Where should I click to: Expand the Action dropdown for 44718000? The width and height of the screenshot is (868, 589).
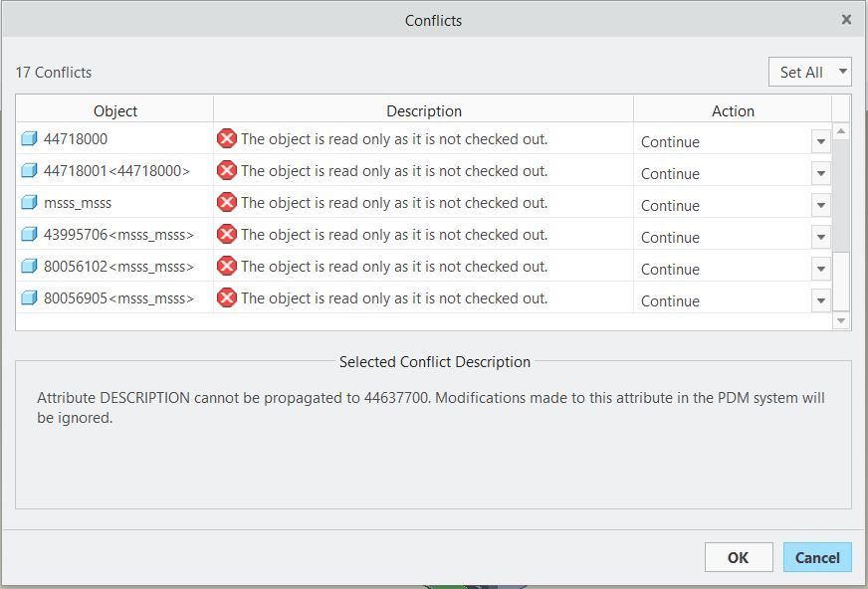821,141
